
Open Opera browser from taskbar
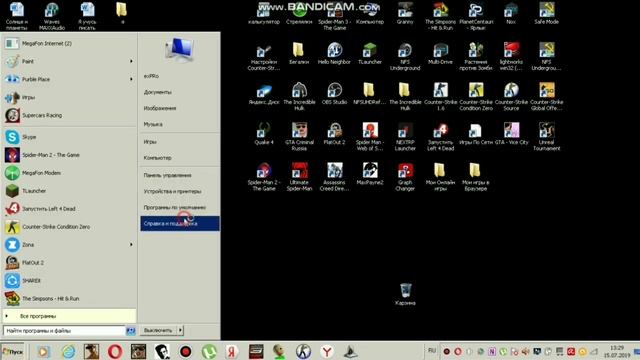coord(115,351)
